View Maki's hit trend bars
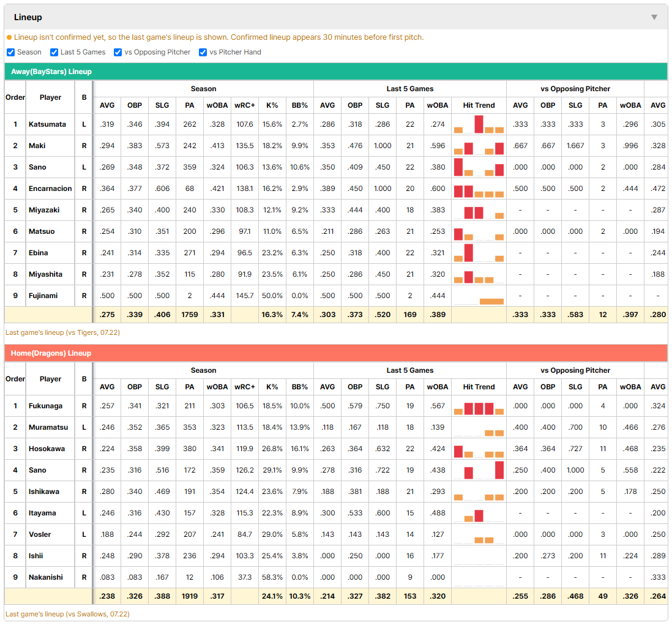672x625 pixels. click(x=479, y=146)
